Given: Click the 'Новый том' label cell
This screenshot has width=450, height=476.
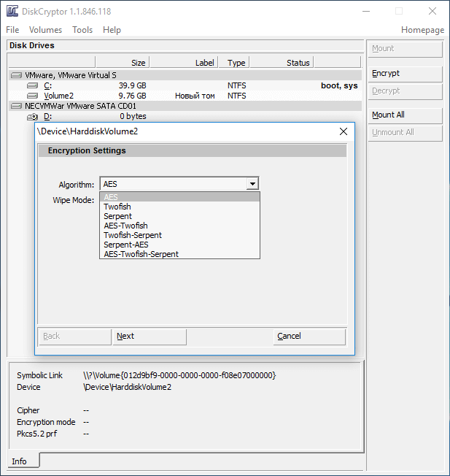Looking at the screenshot, I should tap(195, 96).
